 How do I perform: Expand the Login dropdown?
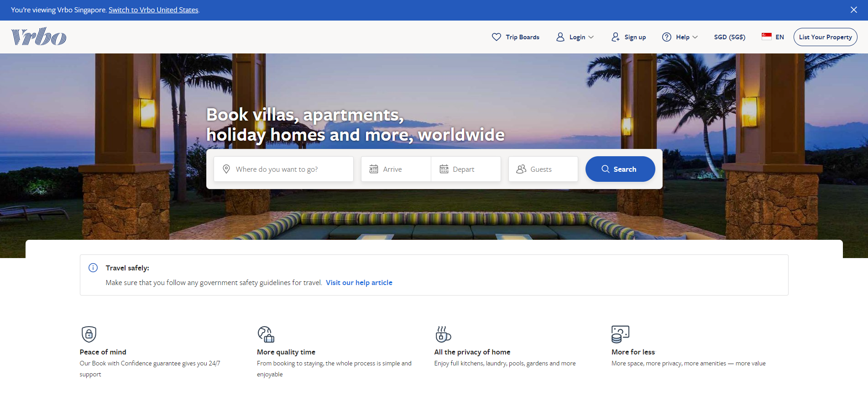click(x=575, y=37)
